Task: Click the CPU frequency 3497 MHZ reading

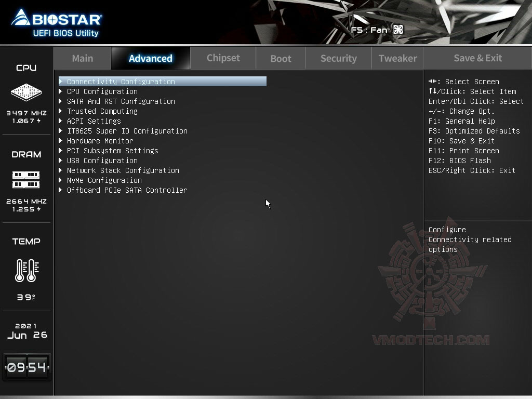Action: point(26,113)
